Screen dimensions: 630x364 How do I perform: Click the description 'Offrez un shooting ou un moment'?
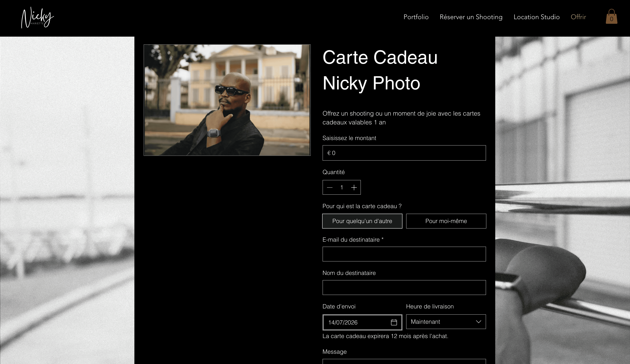[x=401, y=118]
